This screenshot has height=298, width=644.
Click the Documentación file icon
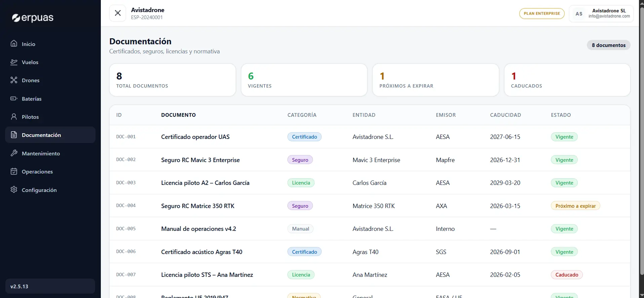tap(14, 135)
